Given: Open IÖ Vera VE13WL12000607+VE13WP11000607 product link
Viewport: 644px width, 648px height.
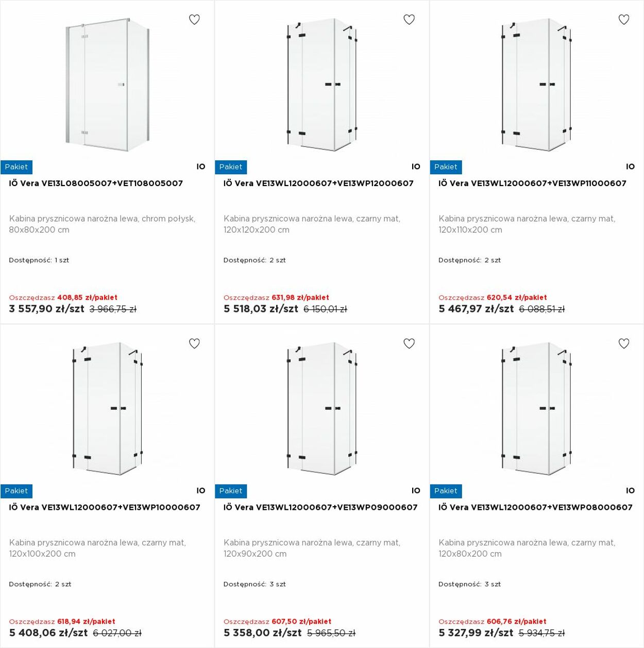Looking at the screenshot, I should tap(532, 184).
